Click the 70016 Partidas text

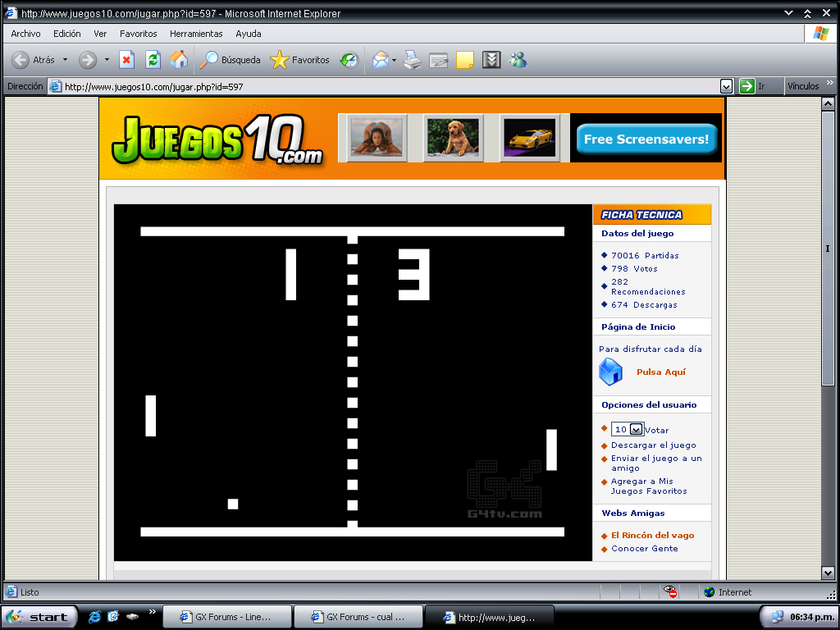click(645, 256)
